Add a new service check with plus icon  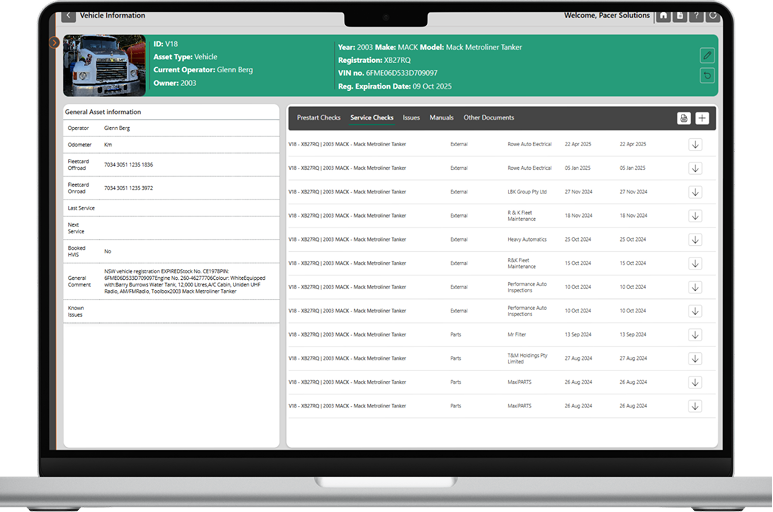(x=702, y=118)
